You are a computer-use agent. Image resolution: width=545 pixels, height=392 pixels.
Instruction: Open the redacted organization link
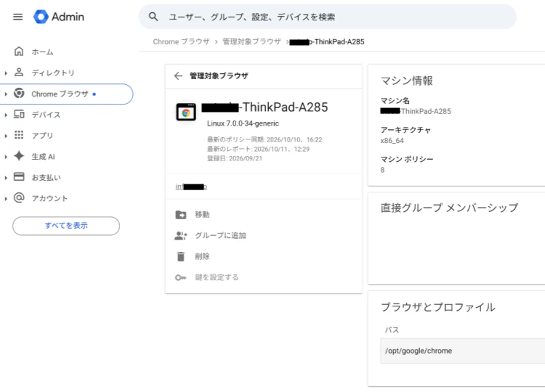(x=191, y=187)
